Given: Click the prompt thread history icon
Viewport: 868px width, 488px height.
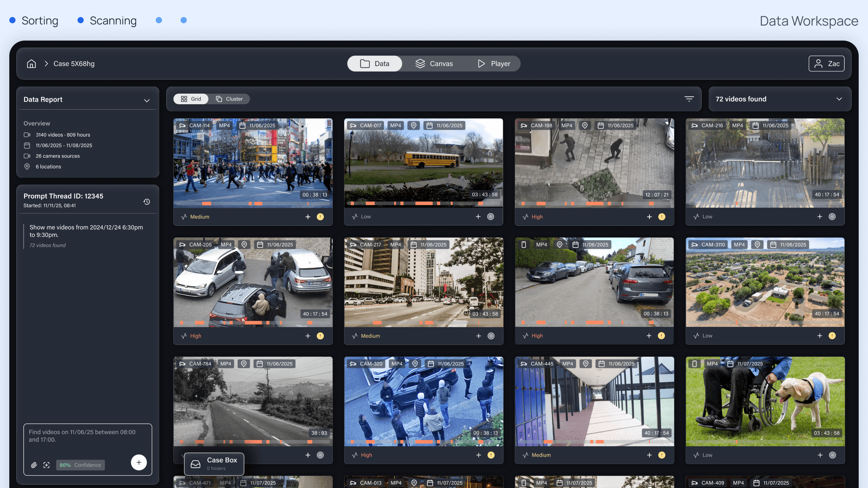Looking at the screenshot, I should (146, 202).
